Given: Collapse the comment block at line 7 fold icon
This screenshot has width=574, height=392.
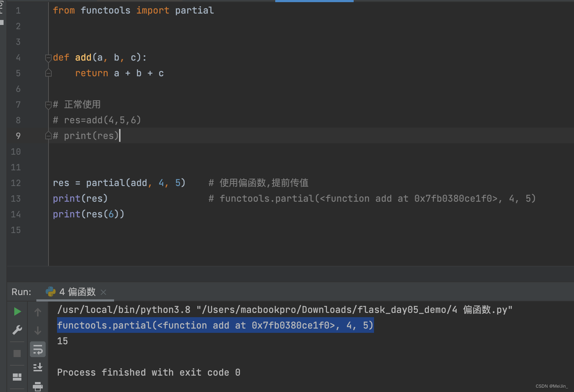Looking at the screenshot, I should [x=48, y=104].
